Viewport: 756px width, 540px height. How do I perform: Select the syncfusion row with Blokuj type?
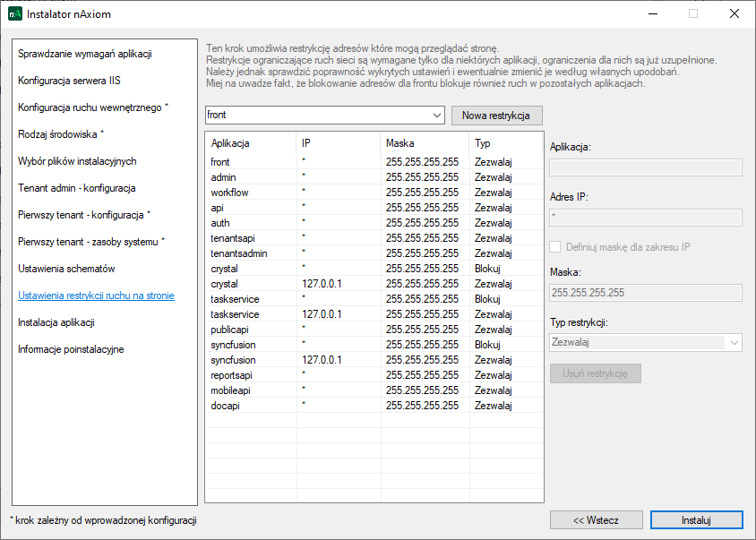(x=374, y=345)
